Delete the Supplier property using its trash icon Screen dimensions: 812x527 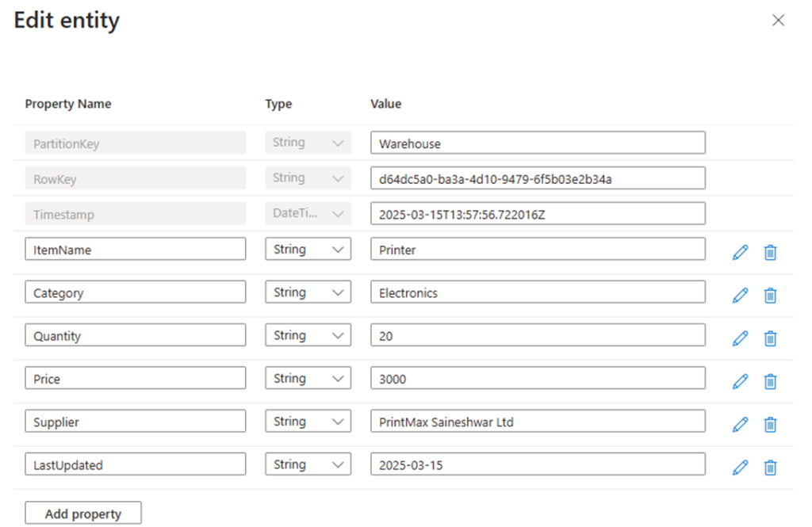coord(770,424)
